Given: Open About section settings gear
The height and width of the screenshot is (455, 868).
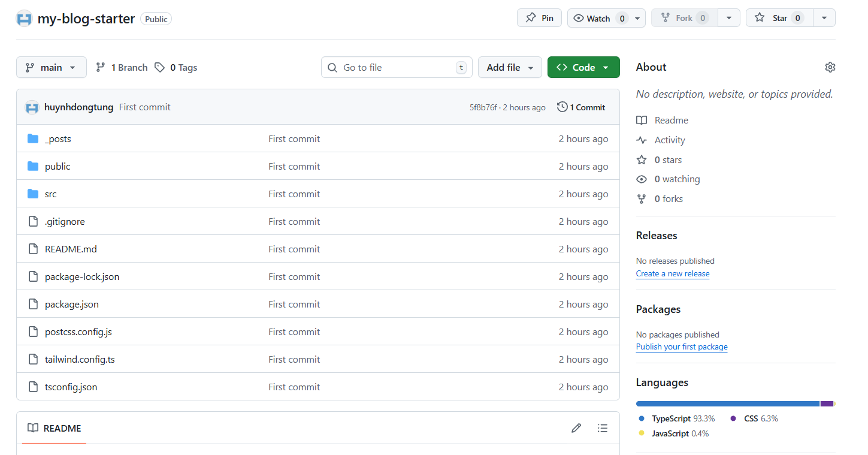Looking at the screenshot, I should pos(830,67).
